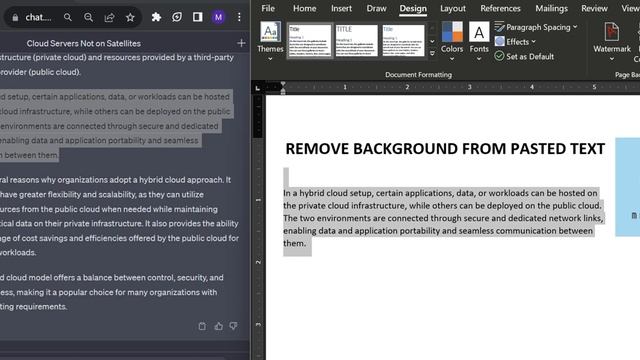
Task: Open the Effects dropdown
Action: pyautogui.click(x=516, y=42)
